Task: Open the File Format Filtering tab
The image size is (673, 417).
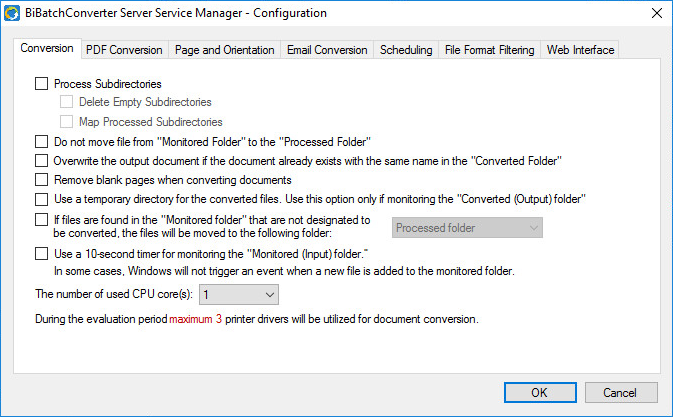Action: pos(490,50)
